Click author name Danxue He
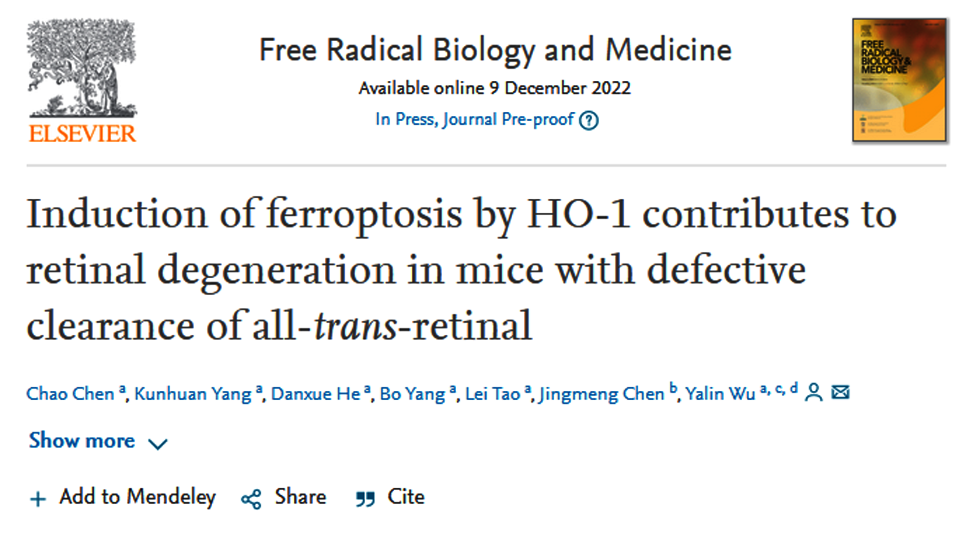This screenshot has width=980, height=533. click(x=315, y=394)
